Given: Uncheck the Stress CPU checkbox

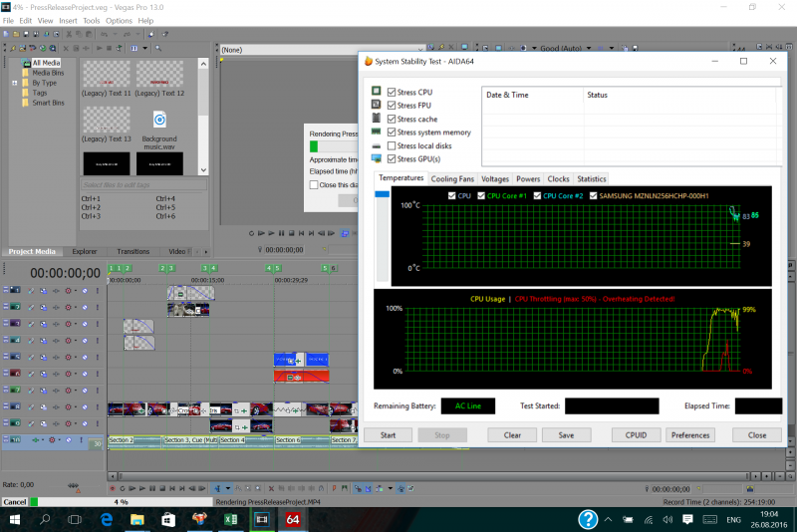Looking at the screenshot, I should [x=392, y=92].
